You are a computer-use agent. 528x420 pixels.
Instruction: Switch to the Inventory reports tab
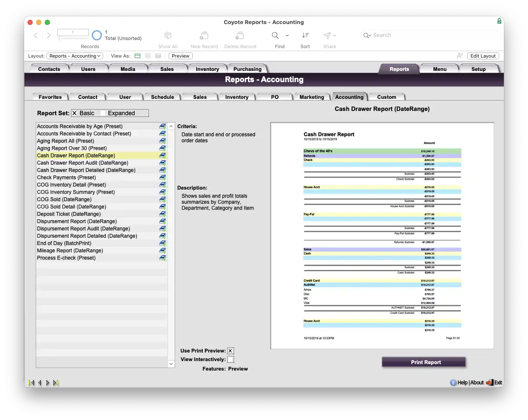(237, 97)
